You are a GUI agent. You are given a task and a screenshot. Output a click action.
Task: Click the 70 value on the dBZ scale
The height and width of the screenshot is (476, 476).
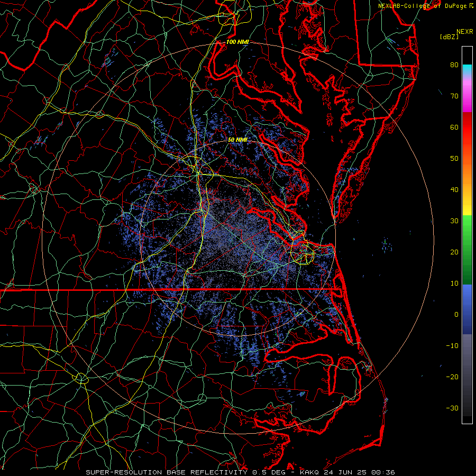[x=454, y=96]
